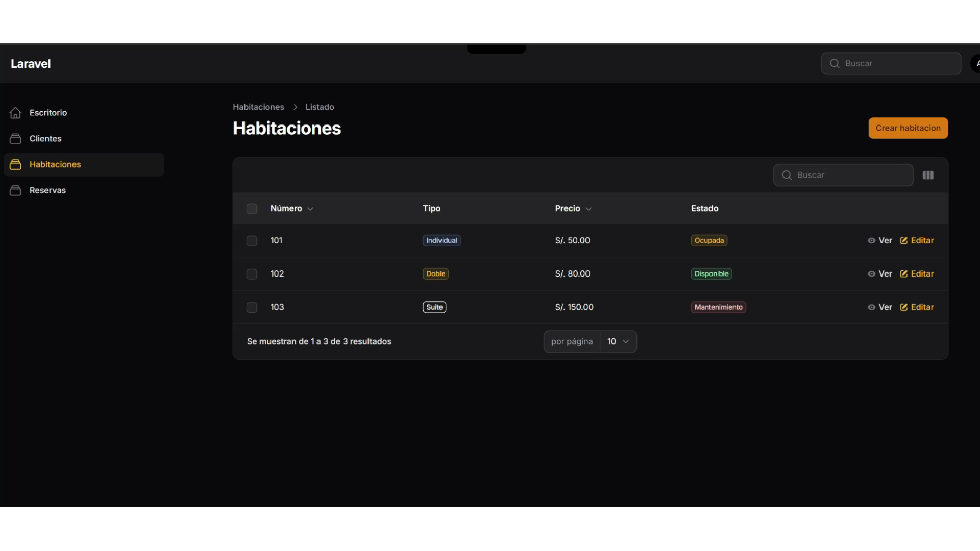The width and height of the screenshot is (980, 551).
Task: Click the magnifier icon in top search bar
Action: click(835, 64)
